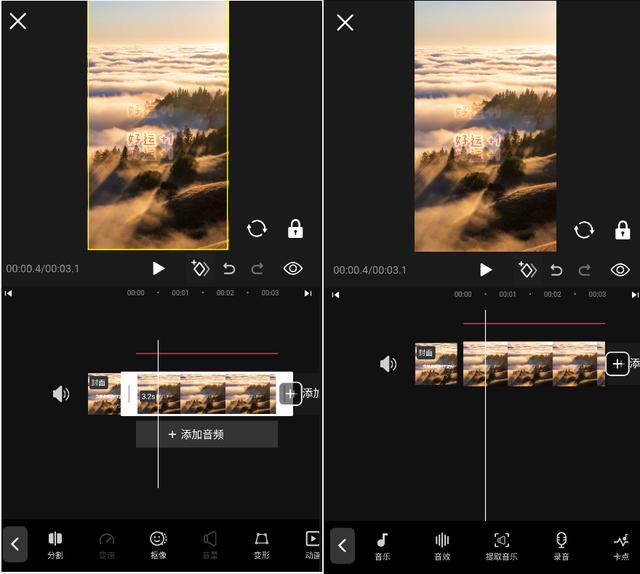640x574 pixels.
Task: Toggle the lock icon in left editor
Action: click(x=295, y=229)
